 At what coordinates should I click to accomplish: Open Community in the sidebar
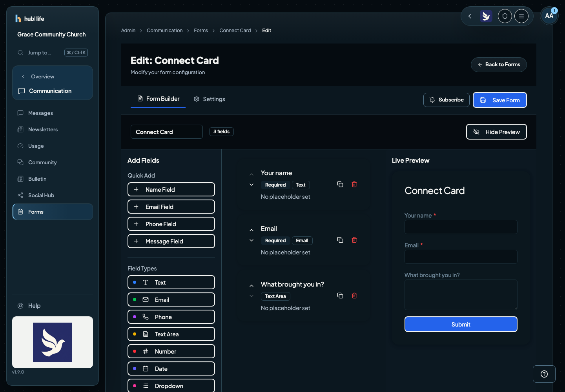click(x=53, y=162)
